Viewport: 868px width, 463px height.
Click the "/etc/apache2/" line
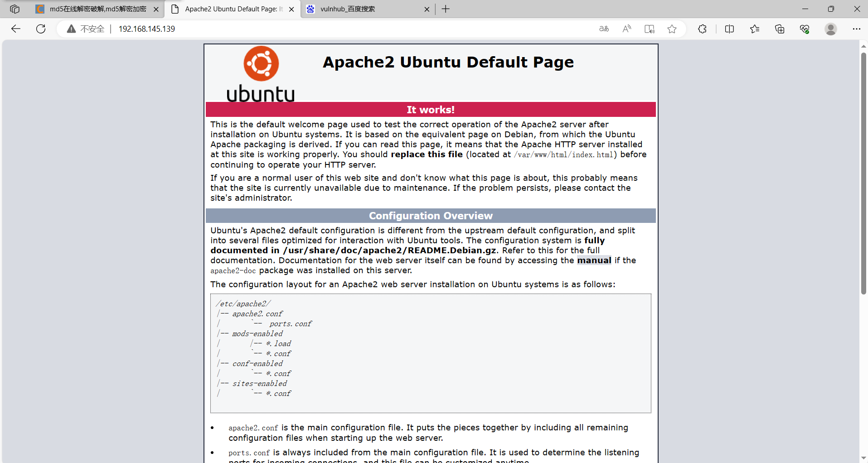pyautogui.click(x=243, y=304)
